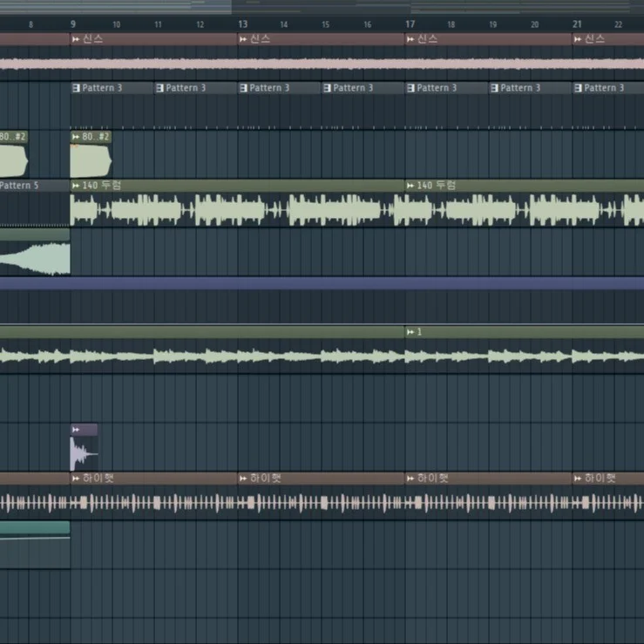Click pattern icon of Pattern 3 at bar 15

[x=328, y=88]
